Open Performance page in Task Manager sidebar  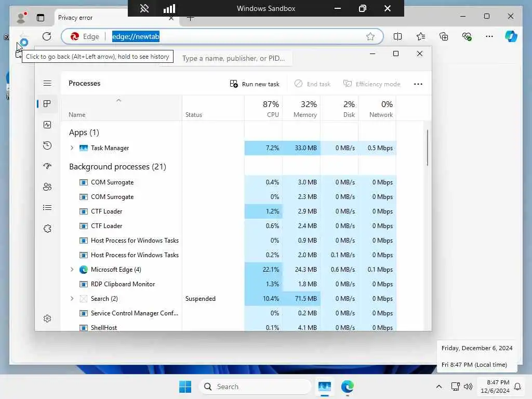pos(47,125)
